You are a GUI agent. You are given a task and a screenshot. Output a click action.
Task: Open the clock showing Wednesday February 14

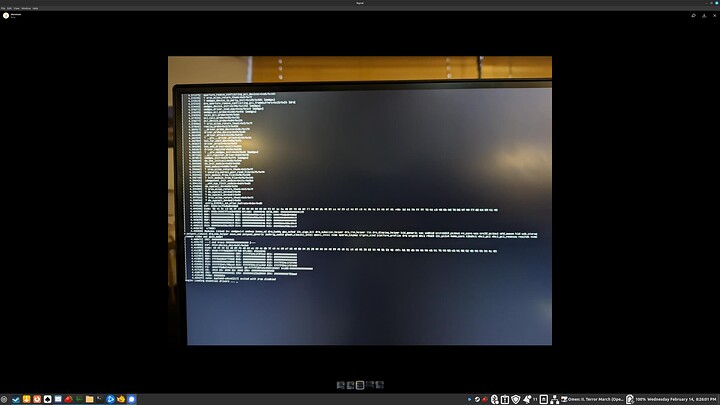coord(682,399)
